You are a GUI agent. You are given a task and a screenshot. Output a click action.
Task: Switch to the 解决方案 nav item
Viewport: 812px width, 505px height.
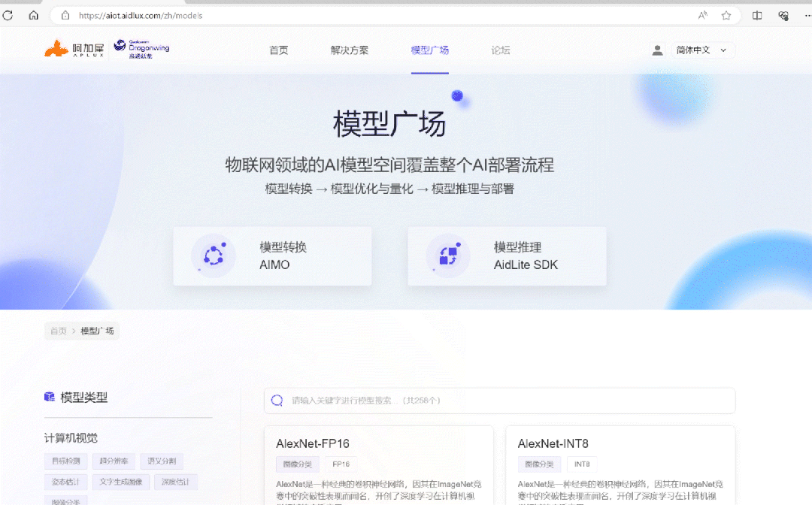(349, 50)
